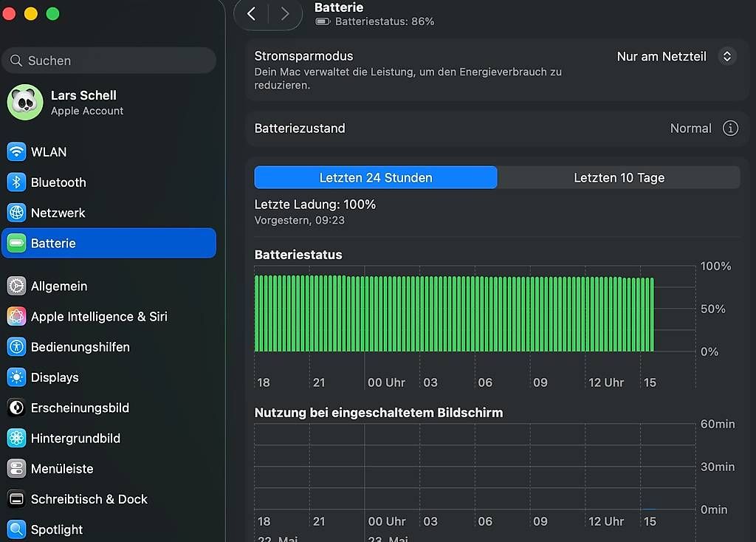This screenshot has height=542, width=756.
Task: Select the Netzwerk globe icon
Action: click(16, 213)
